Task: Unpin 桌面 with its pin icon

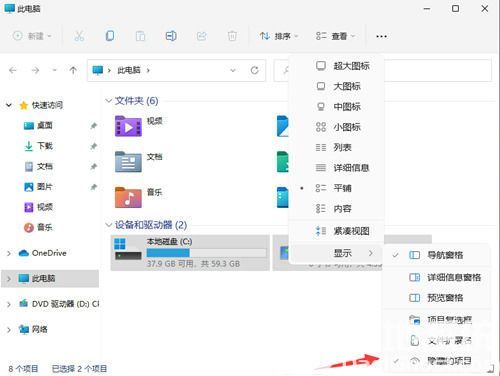Action: (94, 126)
